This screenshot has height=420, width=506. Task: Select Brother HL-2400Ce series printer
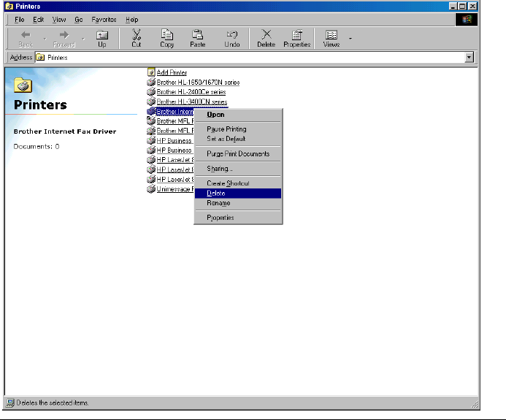click(191, 92)
